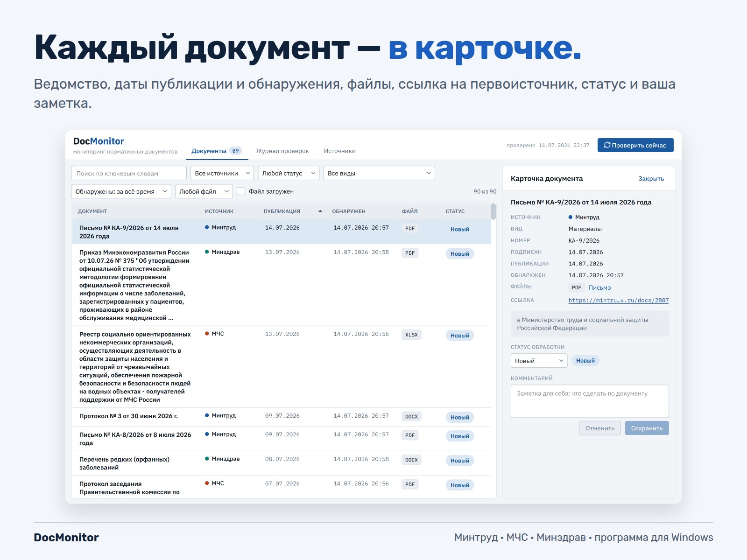Open the Источники tab
This screenshot has width=747, height=560.
point(340,151)
